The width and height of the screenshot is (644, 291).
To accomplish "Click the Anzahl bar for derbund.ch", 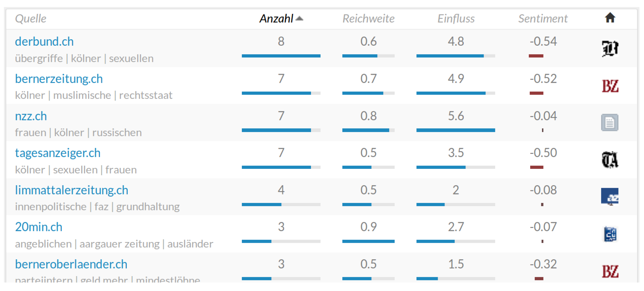I will tap(281, 56).
